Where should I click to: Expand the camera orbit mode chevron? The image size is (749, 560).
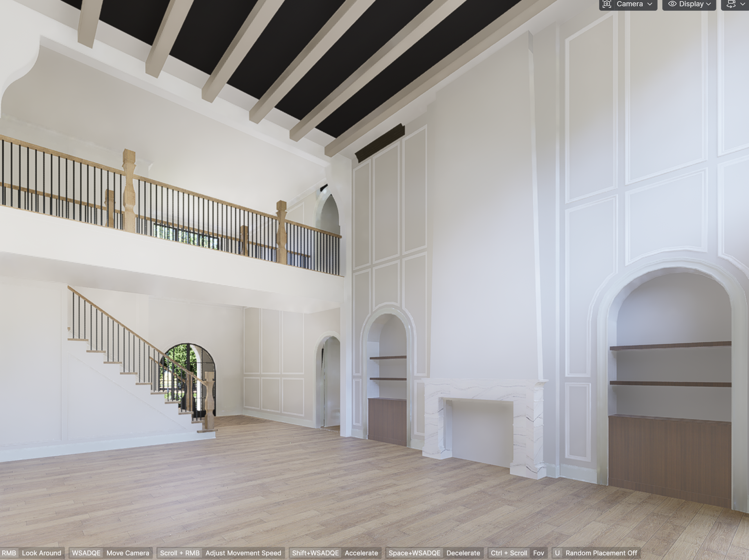click(742, 4)
